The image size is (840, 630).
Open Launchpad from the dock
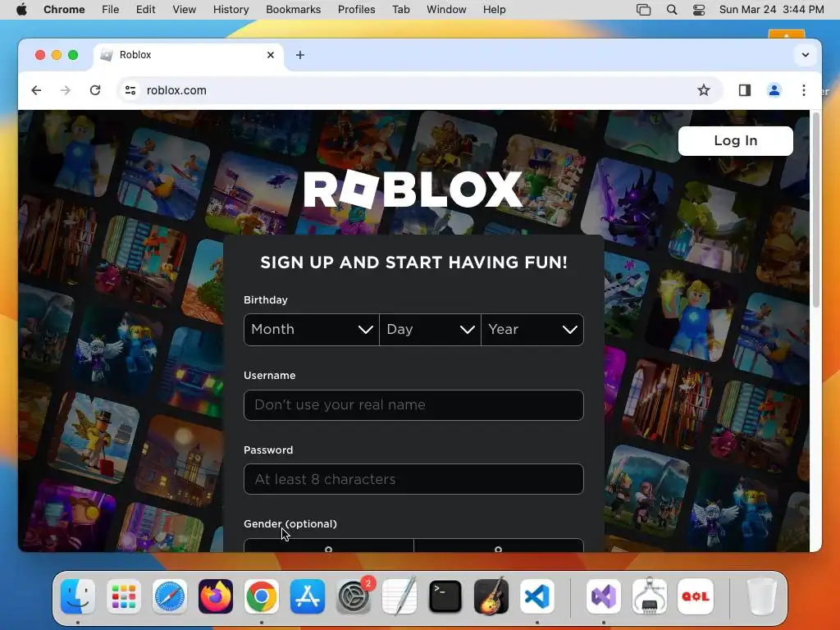(x=124, y=596)
